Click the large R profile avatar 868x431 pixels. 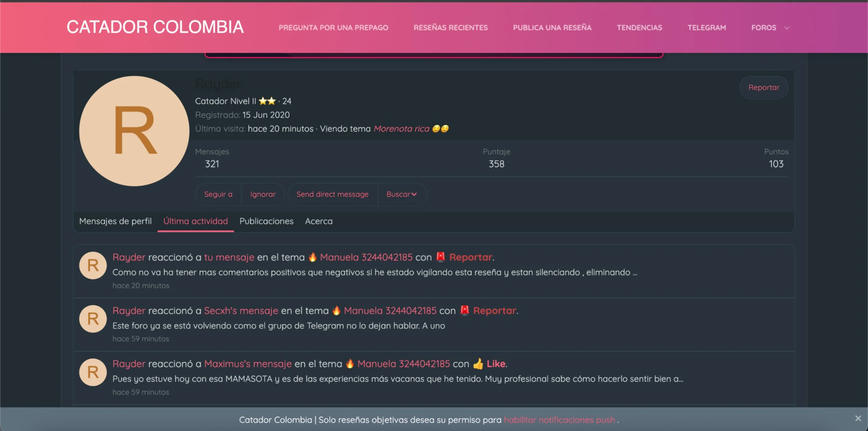pyautogui.click(x=134, y=131)
